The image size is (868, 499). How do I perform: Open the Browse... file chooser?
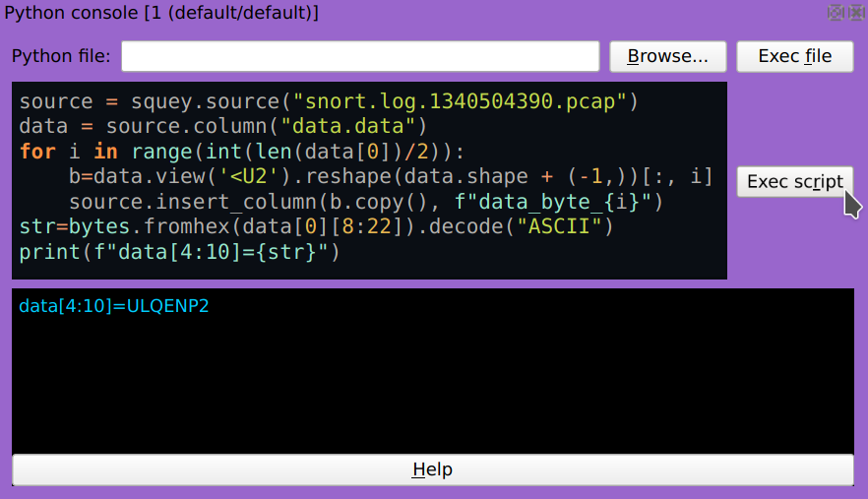[x=668, y=56]
